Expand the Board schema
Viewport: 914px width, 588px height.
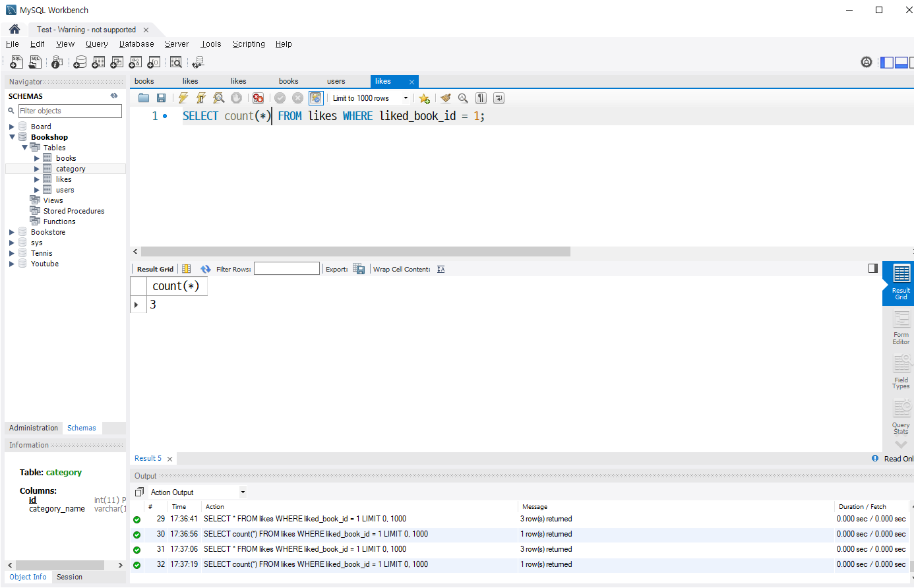(x=11, y=127)
